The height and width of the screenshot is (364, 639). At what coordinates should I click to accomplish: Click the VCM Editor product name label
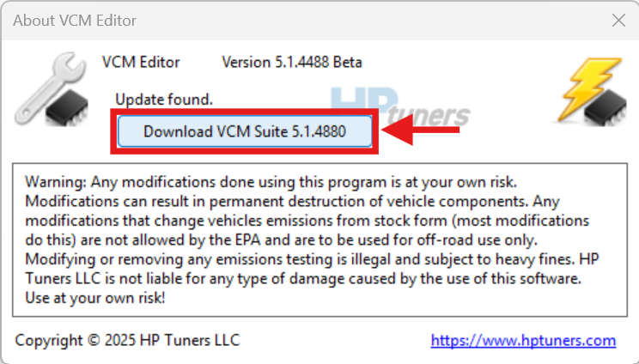pos(141,63)
